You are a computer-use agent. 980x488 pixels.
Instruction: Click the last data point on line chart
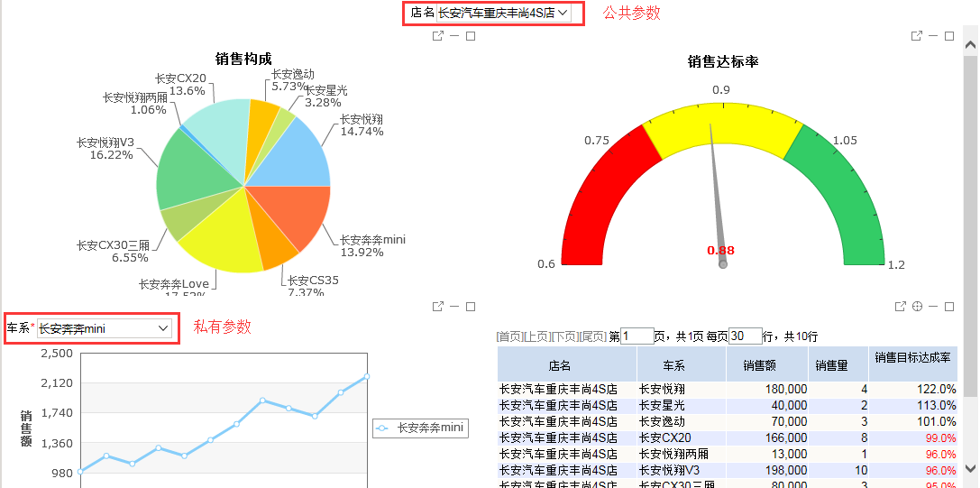[x=367, y=377]
